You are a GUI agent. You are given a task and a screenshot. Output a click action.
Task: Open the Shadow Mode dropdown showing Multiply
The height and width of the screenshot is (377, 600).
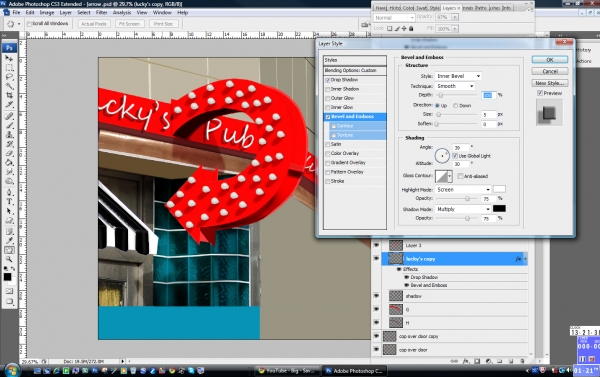click(463, 209)
